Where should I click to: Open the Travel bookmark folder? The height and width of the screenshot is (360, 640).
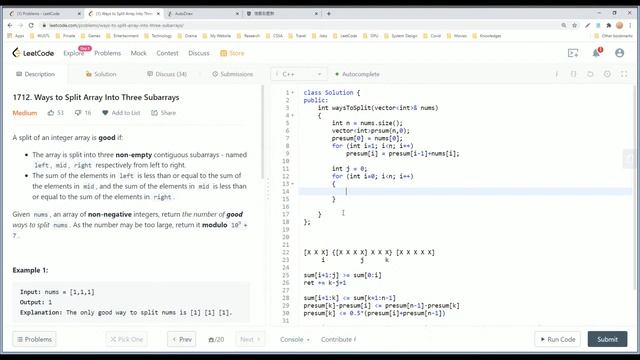click(x=297, y=36)
